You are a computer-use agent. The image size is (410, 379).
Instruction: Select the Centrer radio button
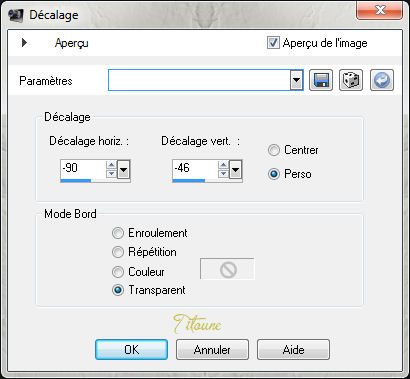pyautogui.click(x=274, y=150)
